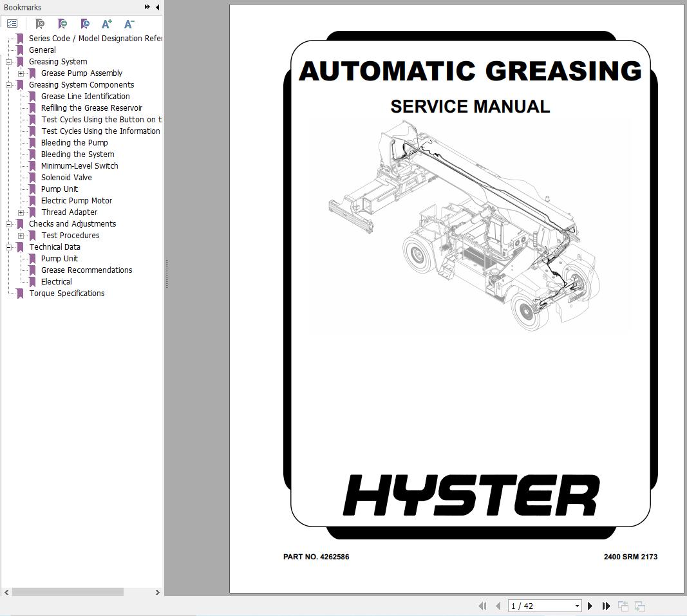Go to the next page arrow
Image resolution: width=687 pixels, height=616 pixels.
click(x=590, y=606)
